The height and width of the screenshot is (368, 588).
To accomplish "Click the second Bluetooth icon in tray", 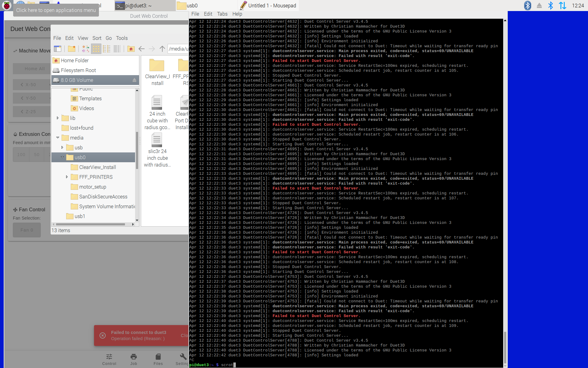I will pos(551,6).
